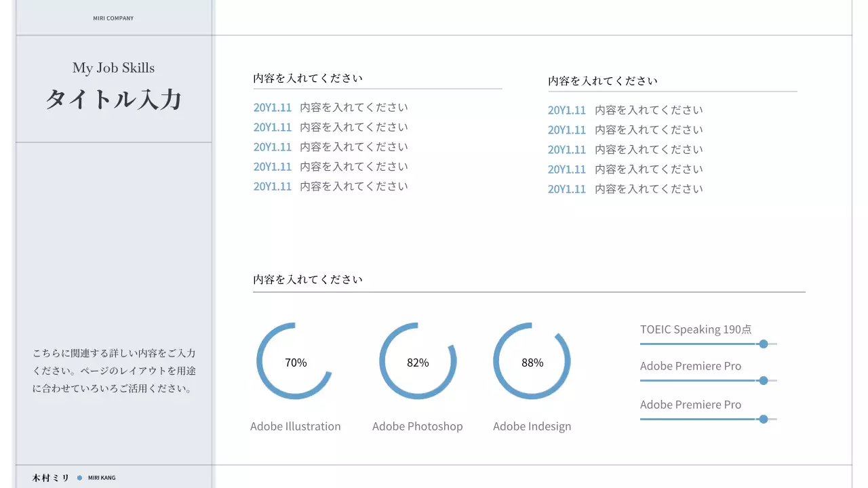Select the lower Adobe Premiere Pro slider handle
The height and width of the screenshot is (488, 868).
[x=764, y=420]
